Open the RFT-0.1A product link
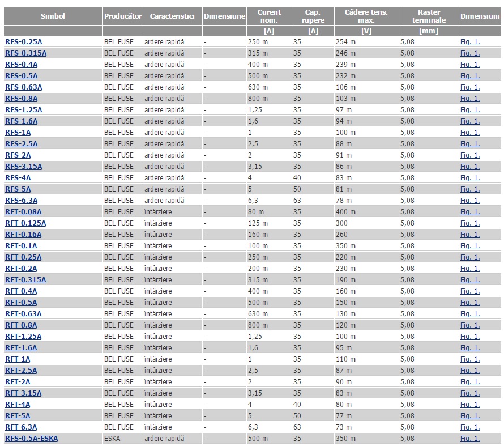Image resolution: width=504 pixels, height=446 pixels. pyautogui.click(x=21, y=246)
